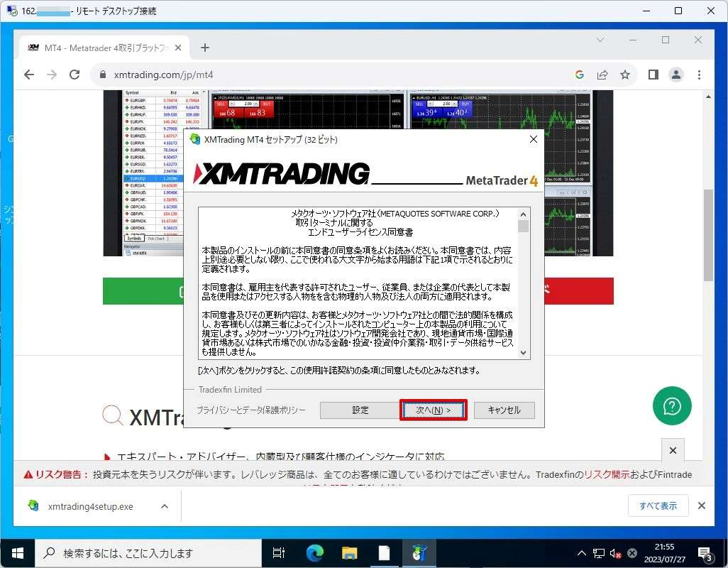Screen dimensions: 728x568
Task: Select the MT4 - Metatrader 4 tab
Action: coord(104,48)
